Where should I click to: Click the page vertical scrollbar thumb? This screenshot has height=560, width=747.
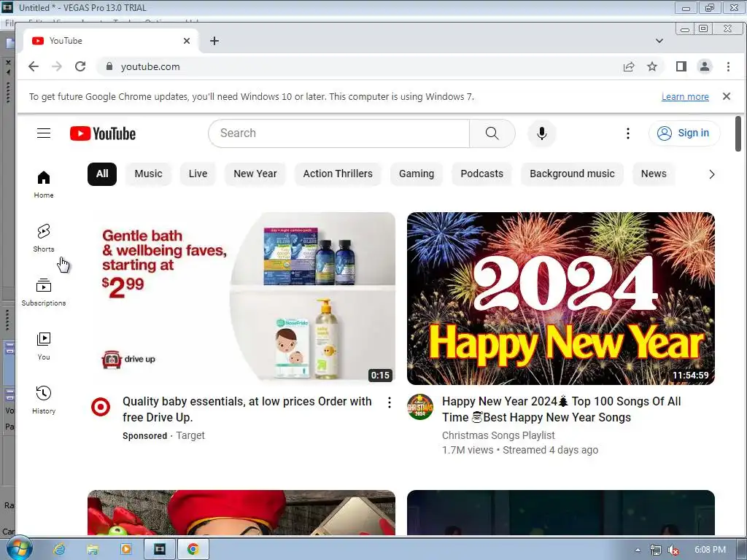[x=738, y=134]
